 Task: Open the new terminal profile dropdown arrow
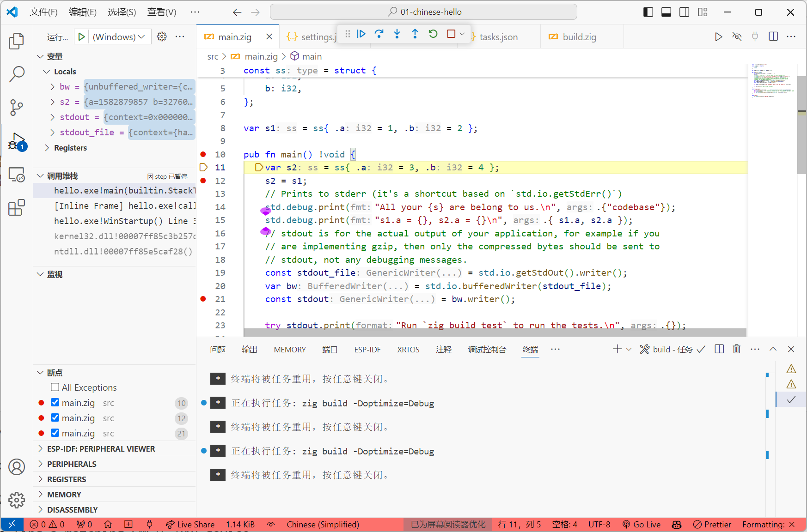tap(629, 350)
